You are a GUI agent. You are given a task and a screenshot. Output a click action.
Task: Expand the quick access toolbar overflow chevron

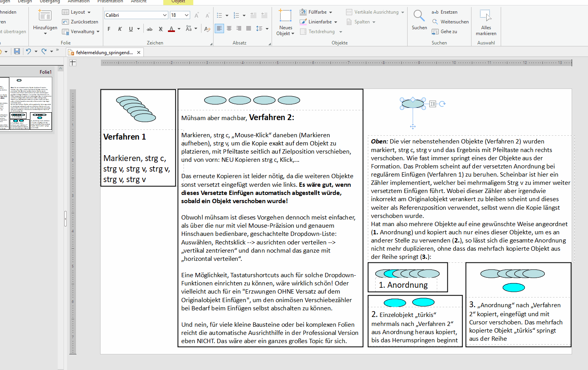pyautogui.click(x=58, y=50)
